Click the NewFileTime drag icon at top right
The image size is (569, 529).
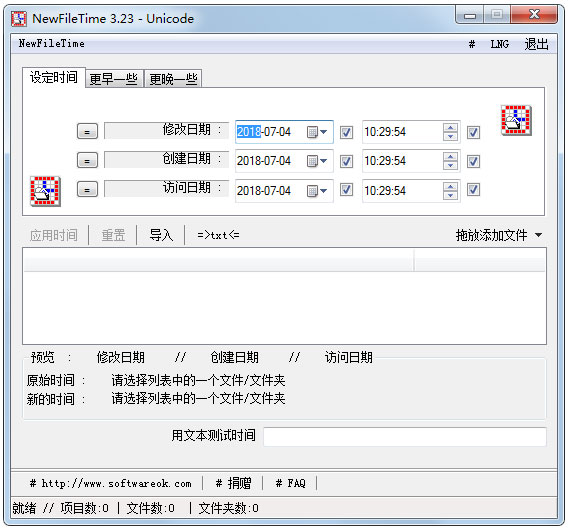click(516, 120)
